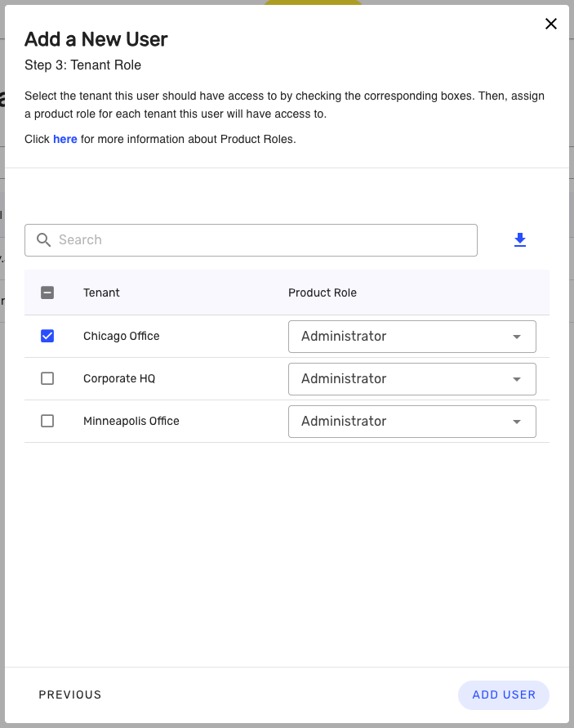574x728 pixels.
Task: Select the Chicago Office tenant name
Action: (x=122, y=336)
